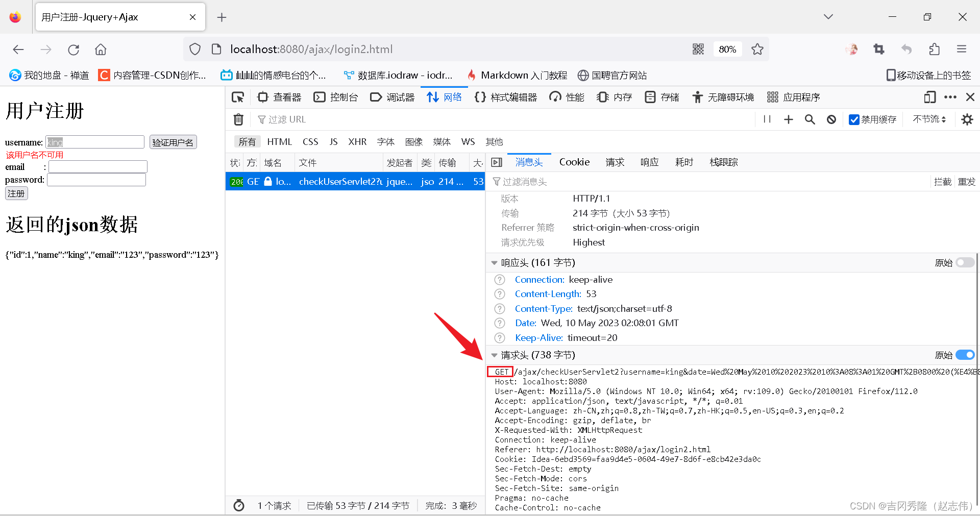The height and width of the screenshot is (516, 980).
Task: Open the Storage (存储) tab
Action: (x=661, y=97)
